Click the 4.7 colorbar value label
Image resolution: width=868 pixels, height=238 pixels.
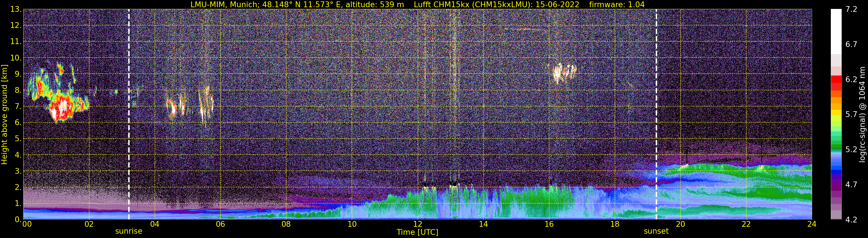851,185
